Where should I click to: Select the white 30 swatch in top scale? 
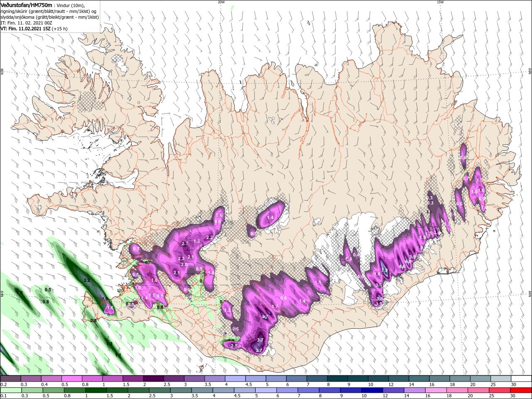tap(521, 379)
